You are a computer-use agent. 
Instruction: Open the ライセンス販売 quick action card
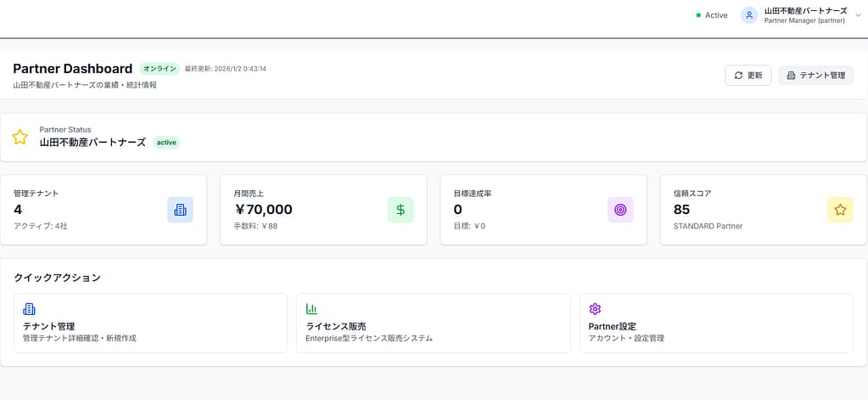pyautogui.click(x=433, y=323)
